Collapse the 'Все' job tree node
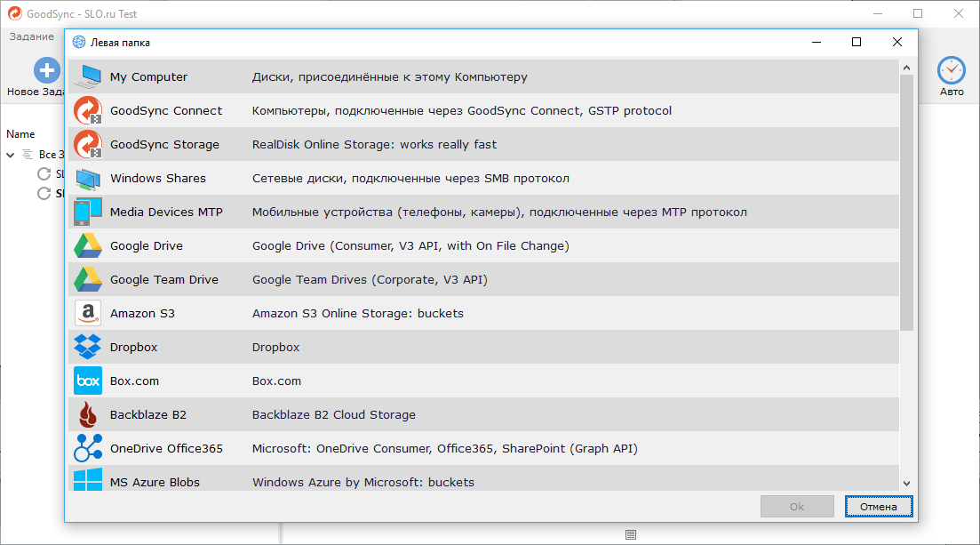The height and width of the screenshot is (545, 980). point(11,155)
